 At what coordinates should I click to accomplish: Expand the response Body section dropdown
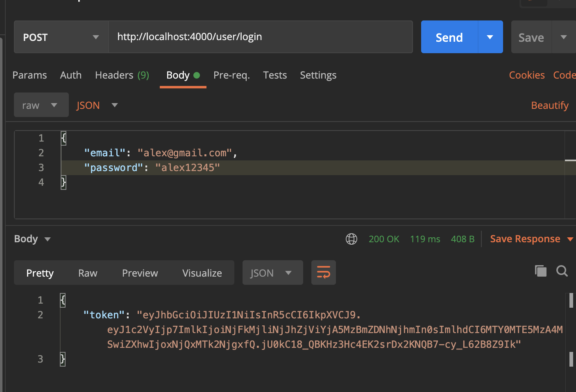coord(32,239)
